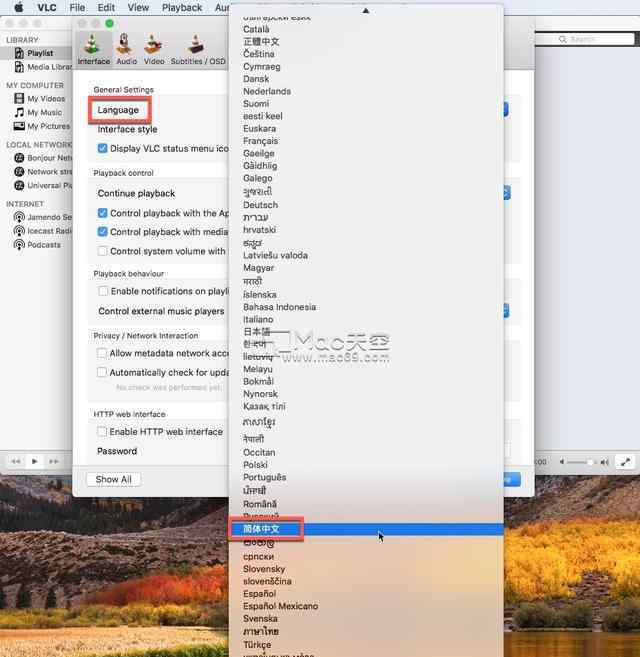Set volume to maximum with the loud speaker icon
The image size is (640, 657).
[604, 462]
